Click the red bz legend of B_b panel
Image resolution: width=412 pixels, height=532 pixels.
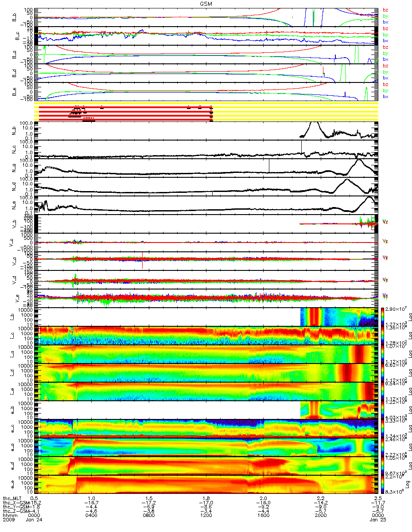click(x=385, y=10)
